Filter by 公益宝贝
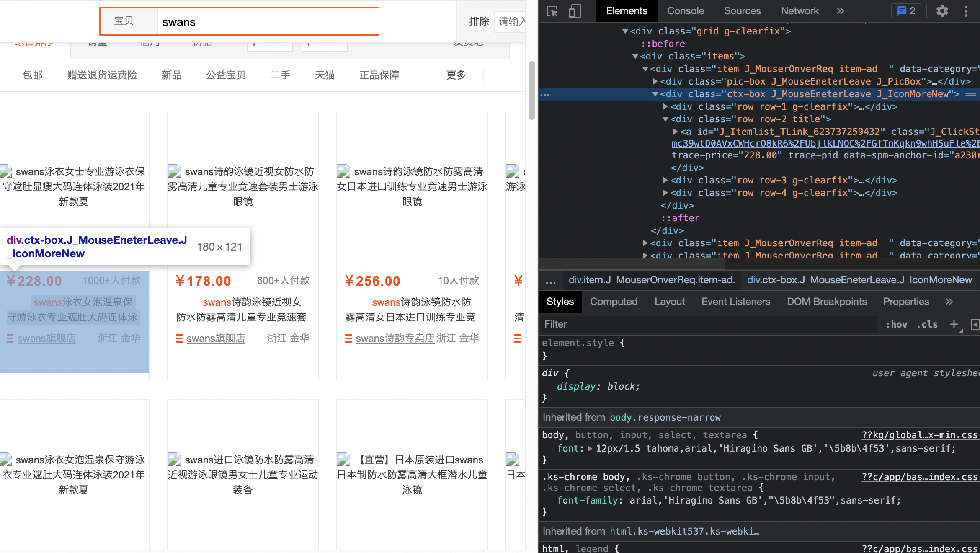This screenshot has height=553, width=980. 226,75
